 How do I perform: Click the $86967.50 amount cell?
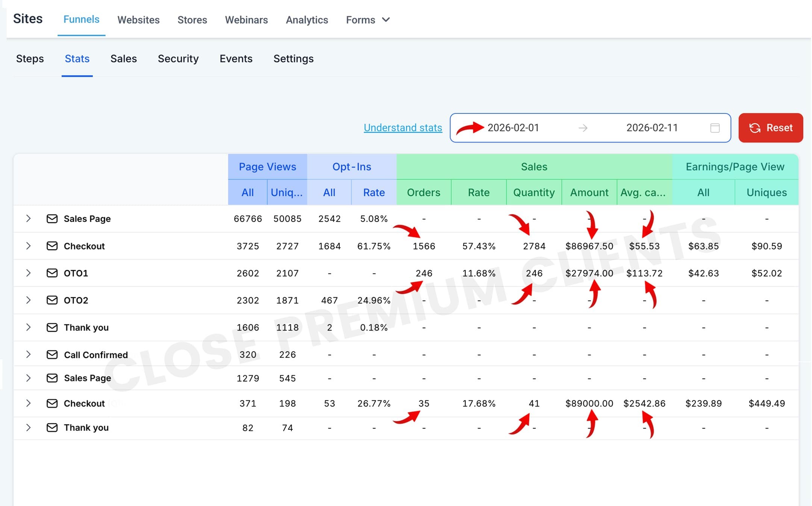(589, 246)
